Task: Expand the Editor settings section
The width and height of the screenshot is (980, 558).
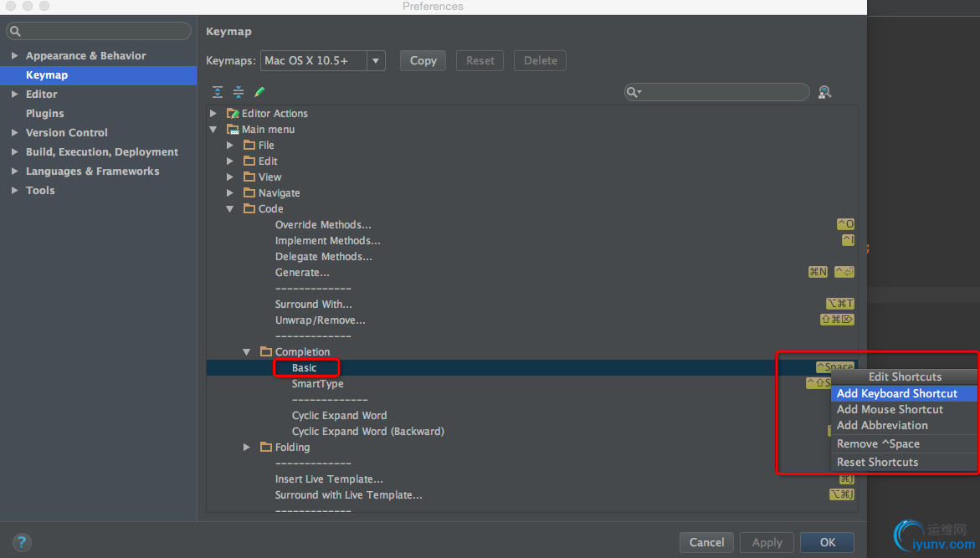Action: pos(14,94)
